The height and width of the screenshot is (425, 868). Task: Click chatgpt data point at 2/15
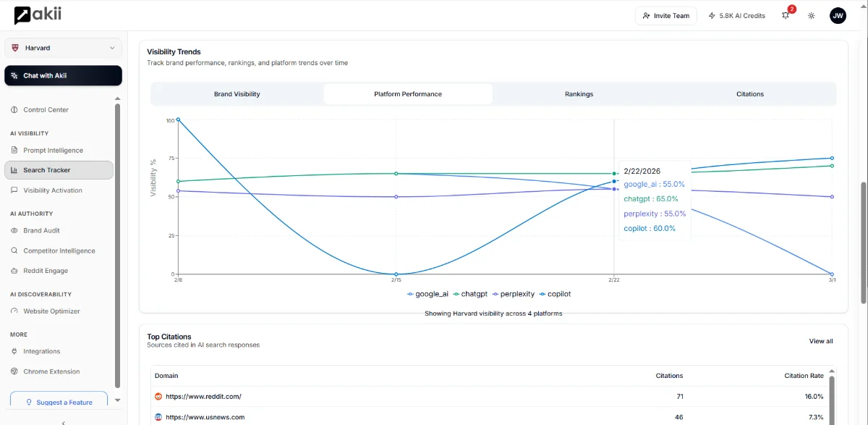point(396,174)
